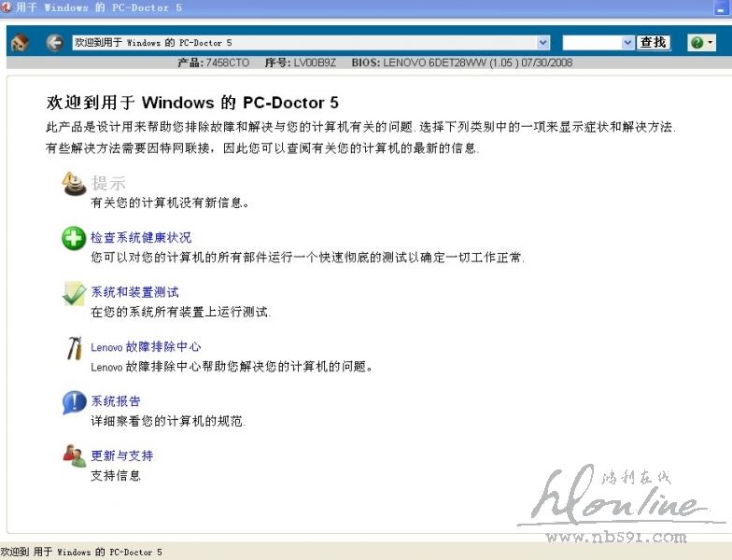Click the home house icon in toolbar

point(20,43)
